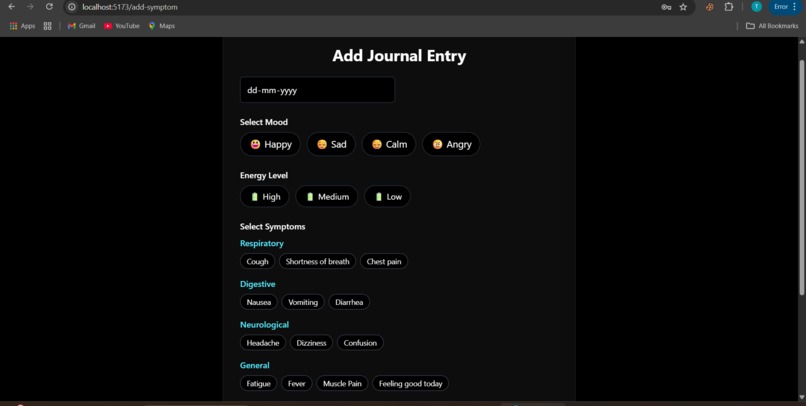
Task: Open the Gmail bookmark
Action: click(82, 26)
